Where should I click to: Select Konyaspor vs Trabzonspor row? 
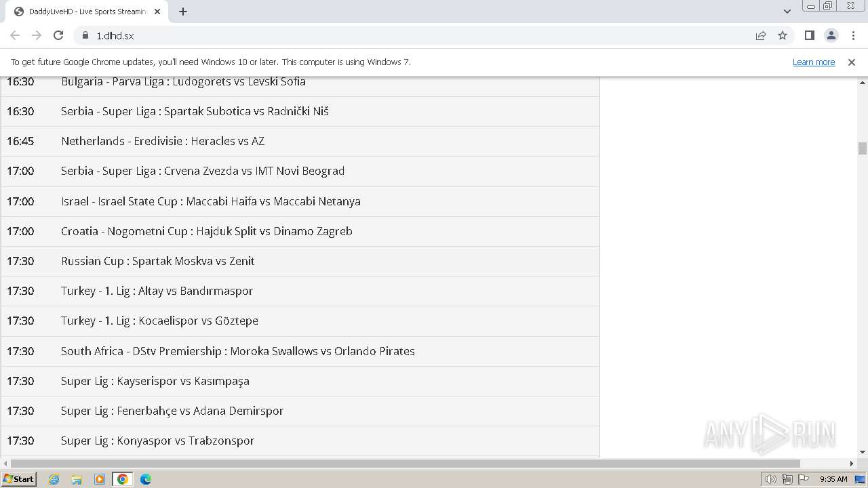(300, 441)
